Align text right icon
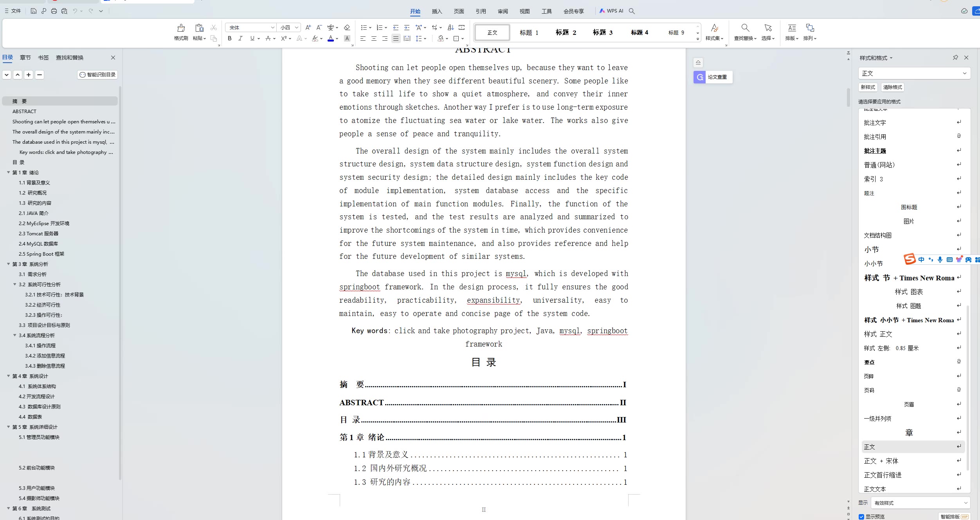Screen dimensions: 980x520 (385, 38)
